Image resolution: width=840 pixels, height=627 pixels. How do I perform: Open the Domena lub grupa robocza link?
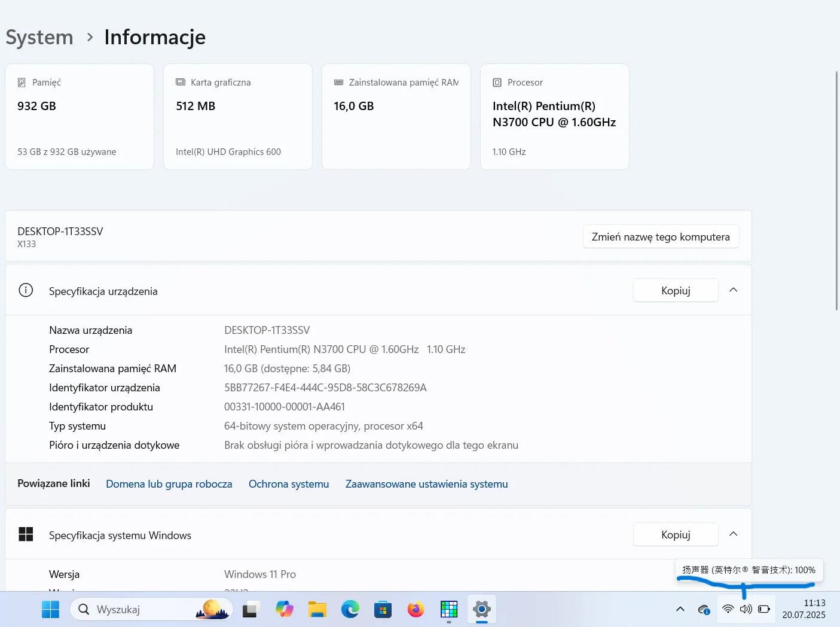pyautogui.click(x=169, y=484)
